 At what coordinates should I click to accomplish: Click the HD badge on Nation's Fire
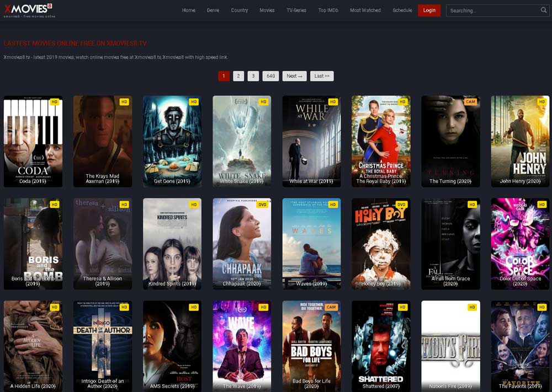(473, 307)
